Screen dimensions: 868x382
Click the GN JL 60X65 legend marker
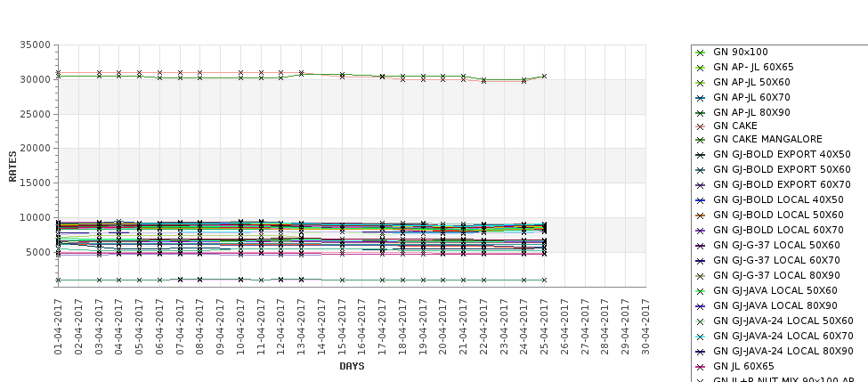point(701,367)
